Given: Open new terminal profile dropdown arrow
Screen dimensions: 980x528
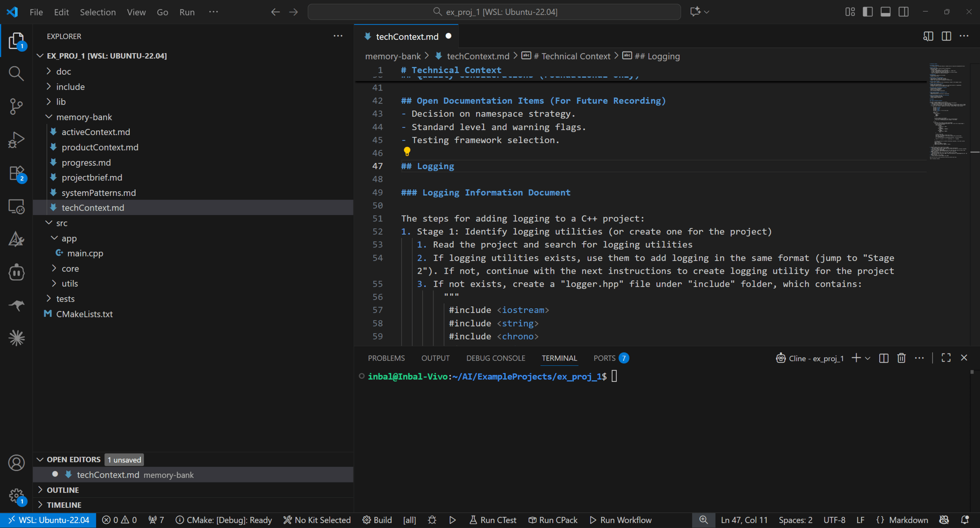Looking at the screenshot, I should click(867, 358).
